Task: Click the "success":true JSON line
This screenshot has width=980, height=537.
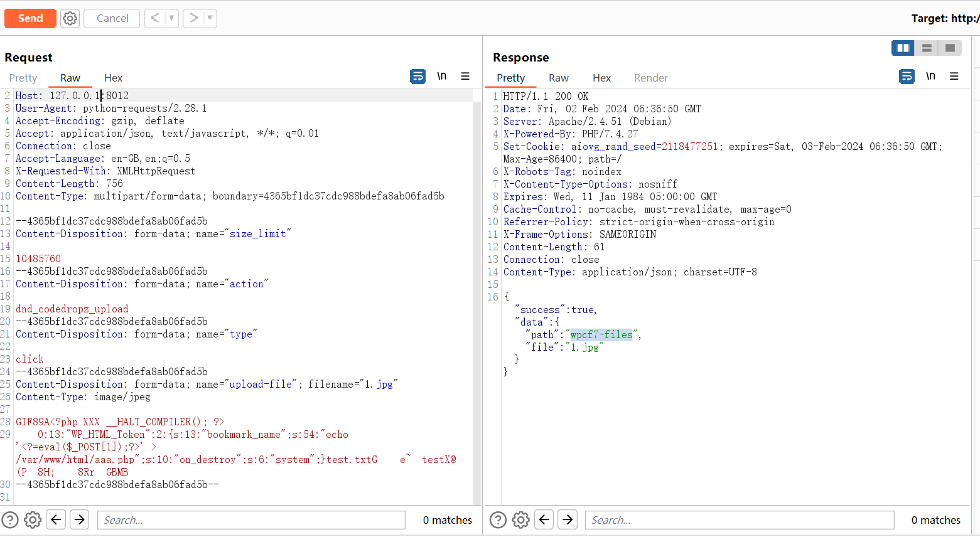Action: click(556, 309)
